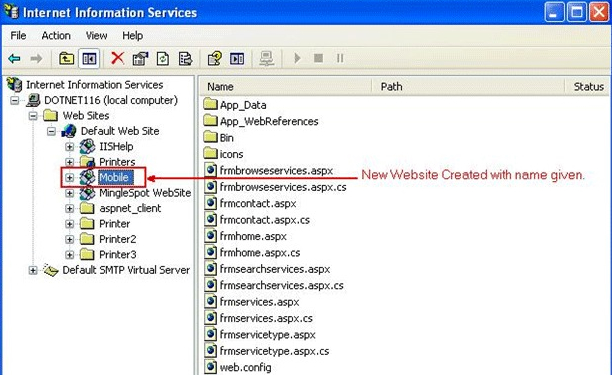Minimize the Internet Information Services window
Viewport: 612px width, 375px height.
[x=554, y=12]
